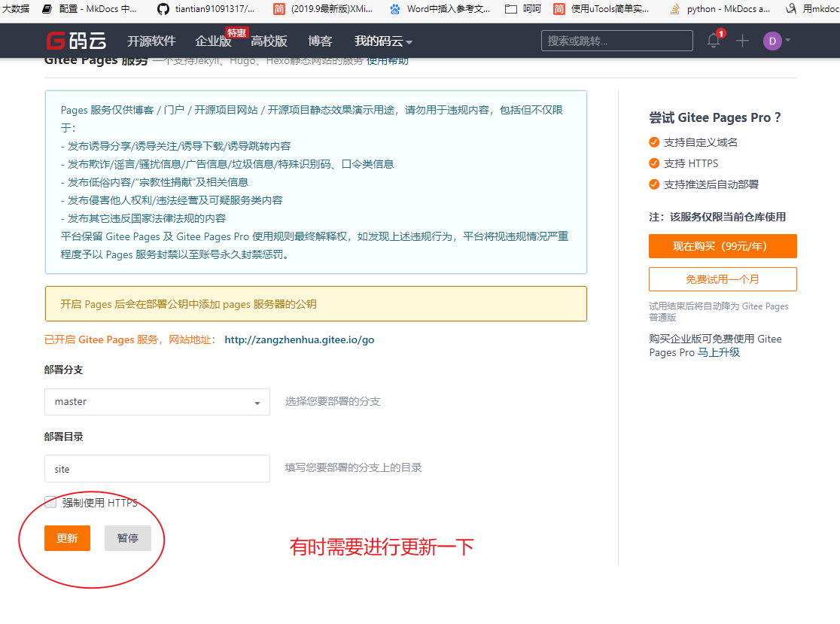Open the 使用帮助 link
This screenshot has width=840, height=624.
click(388, 60)
